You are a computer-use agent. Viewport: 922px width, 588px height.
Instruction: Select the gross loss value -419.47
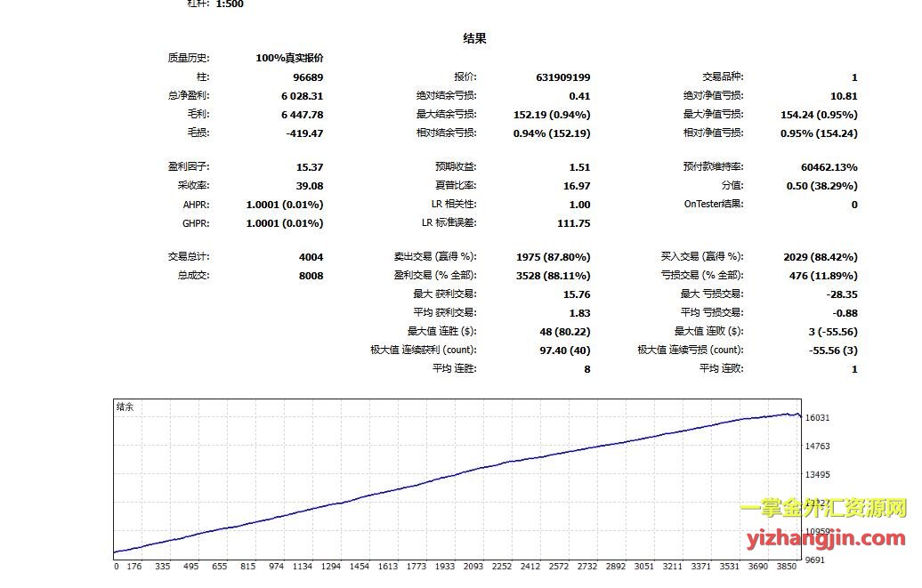click(303, 133)
